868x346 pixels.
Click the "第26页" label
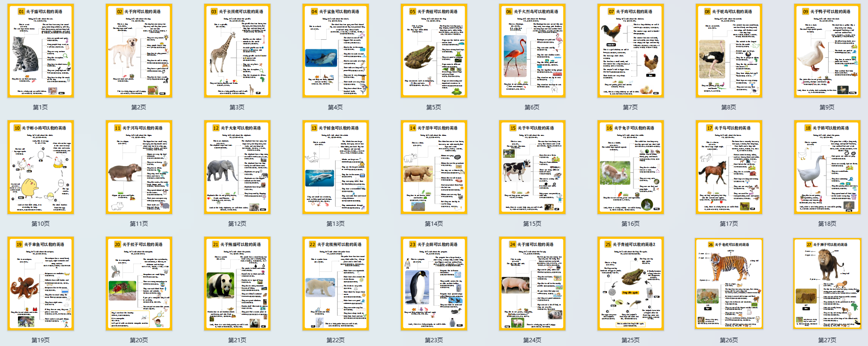pos(729,340)
